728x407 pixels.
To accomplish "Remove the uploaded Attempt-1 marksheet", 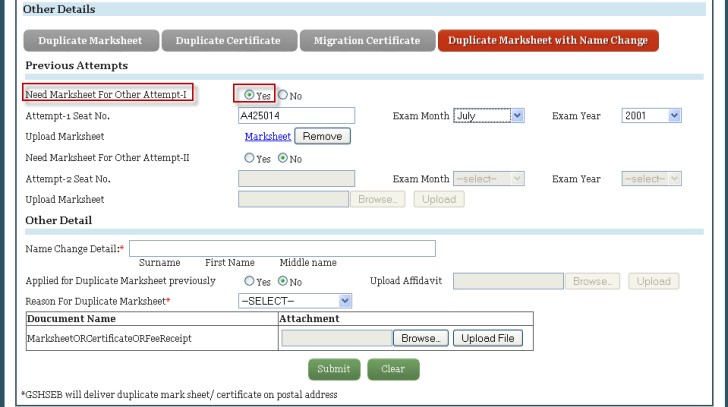I will point(322,136).
